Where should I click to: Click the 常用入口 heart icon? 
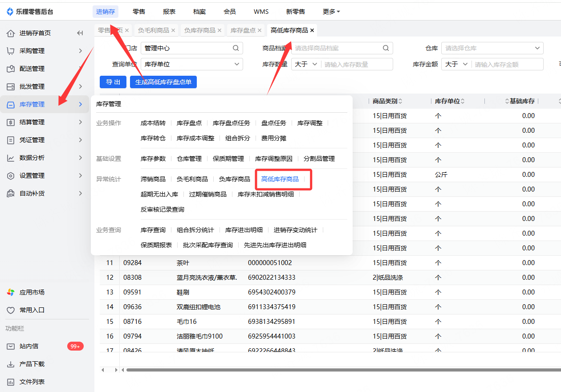[x=11, y=310]
